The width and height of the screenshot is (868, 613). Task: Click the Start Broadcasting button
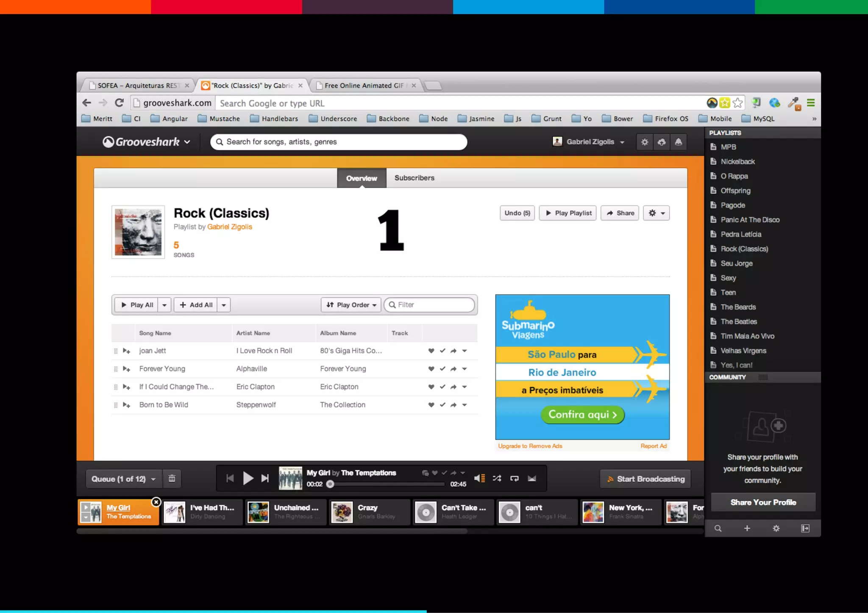tap(645, 479)
